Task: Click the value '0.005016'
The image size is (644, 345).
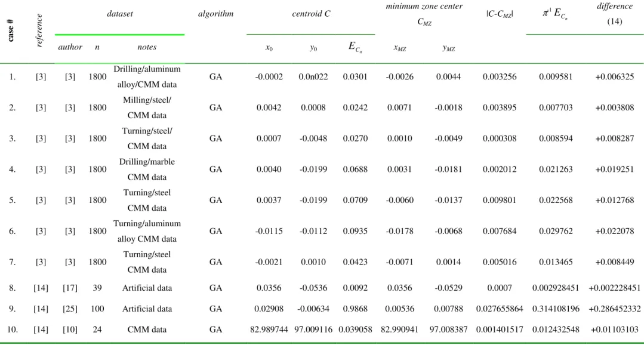Action: tap(498, 262)
